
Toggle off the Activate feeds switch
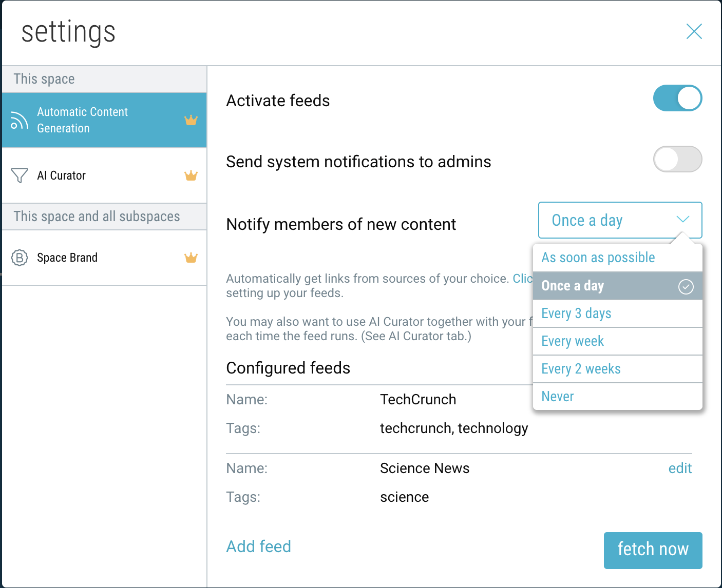pos(677,98)
